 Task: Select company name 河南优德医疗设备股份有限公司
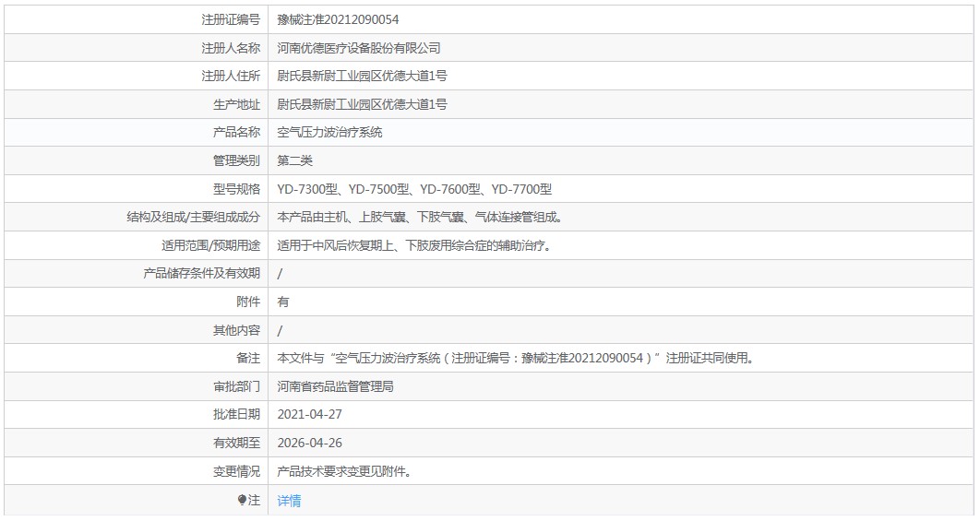pyautogui.click(x=359, y=48)
